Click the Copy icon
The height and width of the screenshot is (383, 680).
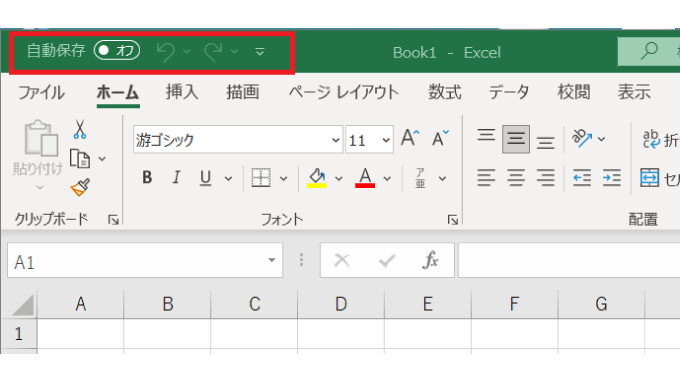pos(80,159)
